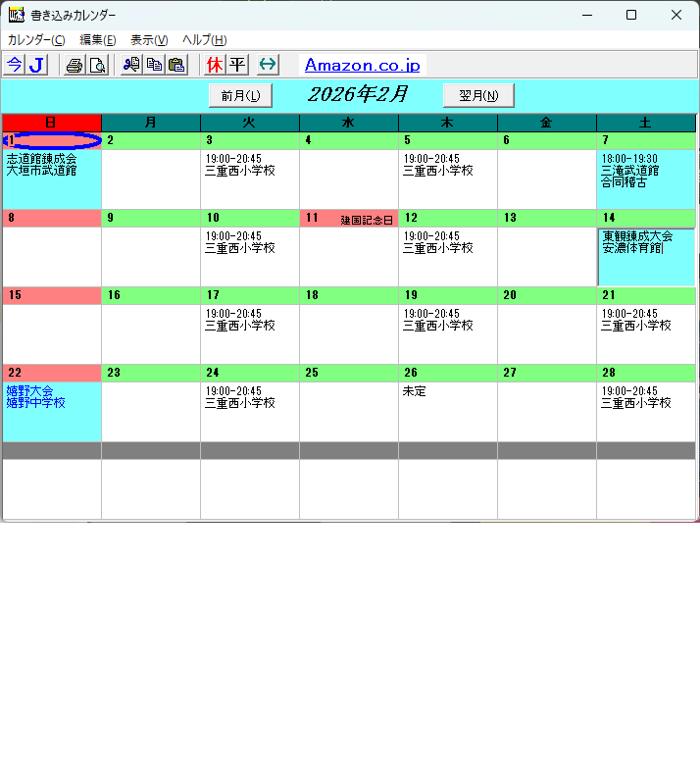Image resolution: width=700 pixels, height=762 pixels.
Task: Click the blue J toolbar icon
Action: 36,65
